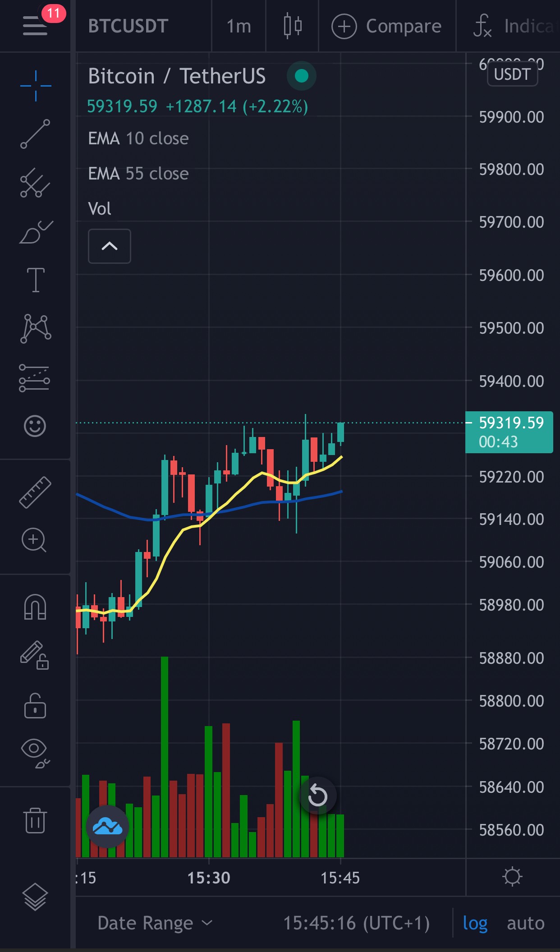Screen dimensions: 560x952
Task: Activate the zoom in tool
Action: point(34,540)
